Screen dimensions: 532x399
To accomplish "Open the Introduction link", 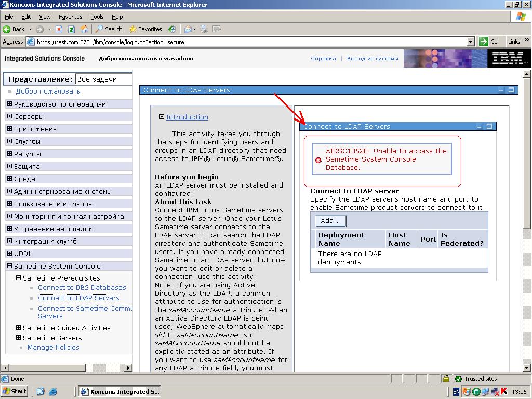I will pos(187,117).
